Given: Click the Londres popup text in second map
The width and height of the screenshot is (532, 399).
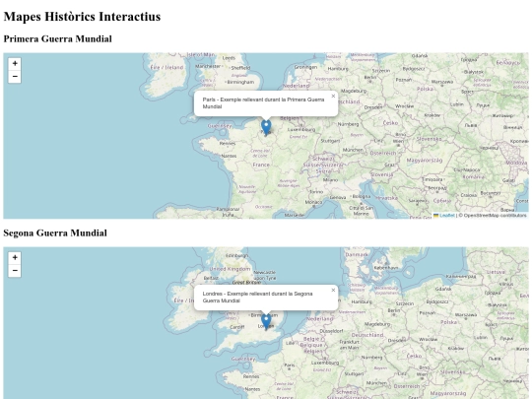Looking at the screenshot, I should coord(257,297).
